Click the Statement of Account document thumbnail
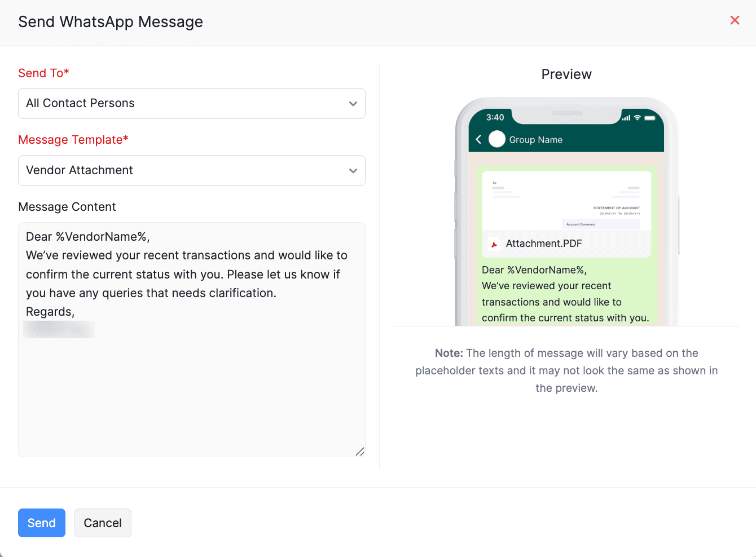Viewport: 756px width, 557px height. pyautogui.click(x=566, y=200)
